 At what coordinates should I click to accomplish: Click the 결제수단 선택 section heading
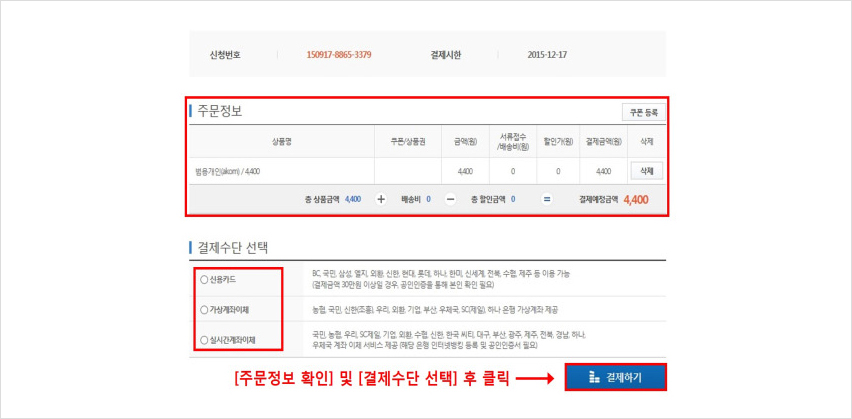pyautogui.click(x=231, y=248)
